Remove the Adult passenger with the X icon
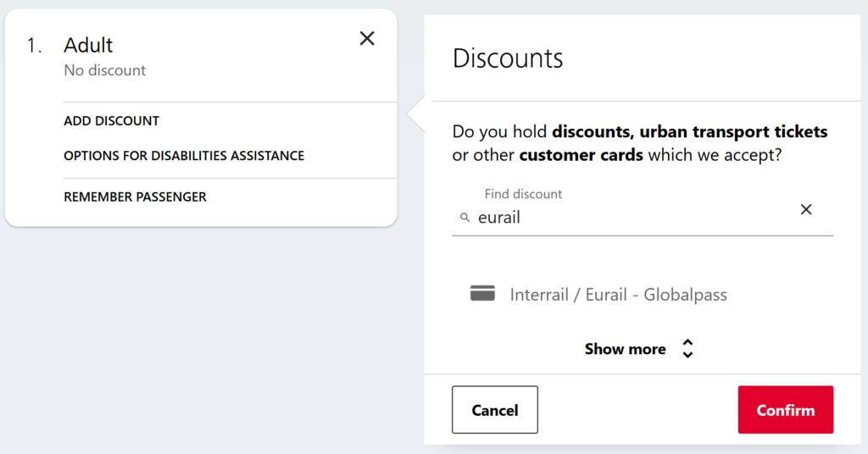 [x=367, y=39]
